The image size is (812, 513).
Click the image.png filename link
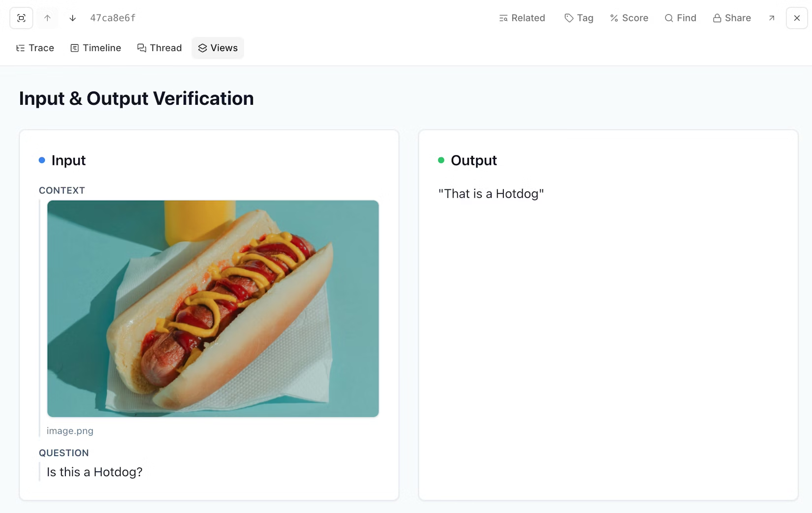point(70,431)
